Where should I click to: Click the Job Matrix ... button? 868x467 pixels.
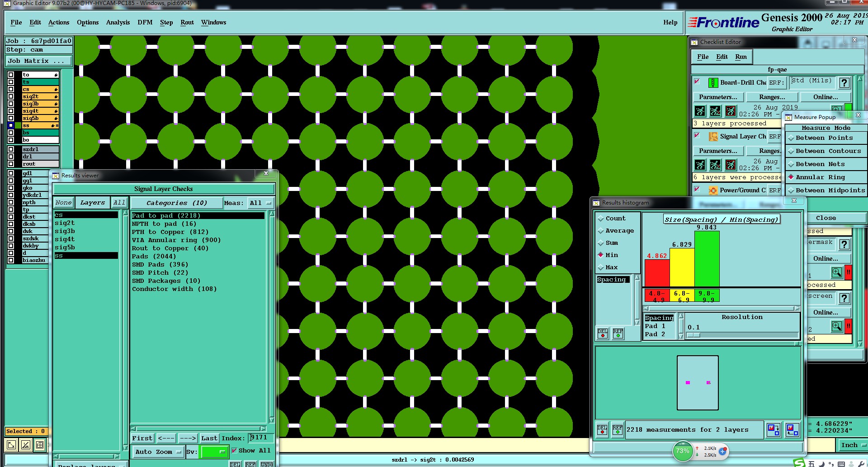point(39,61)
